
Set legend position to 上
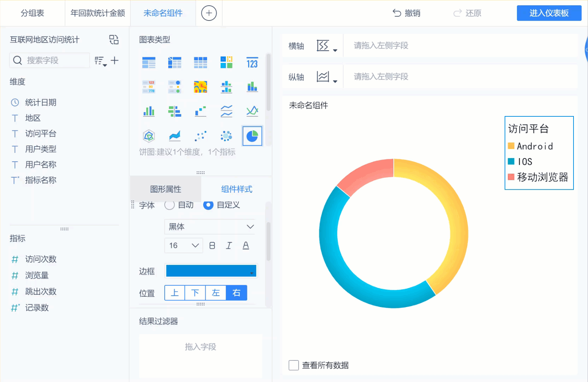(x=175, y=293)
